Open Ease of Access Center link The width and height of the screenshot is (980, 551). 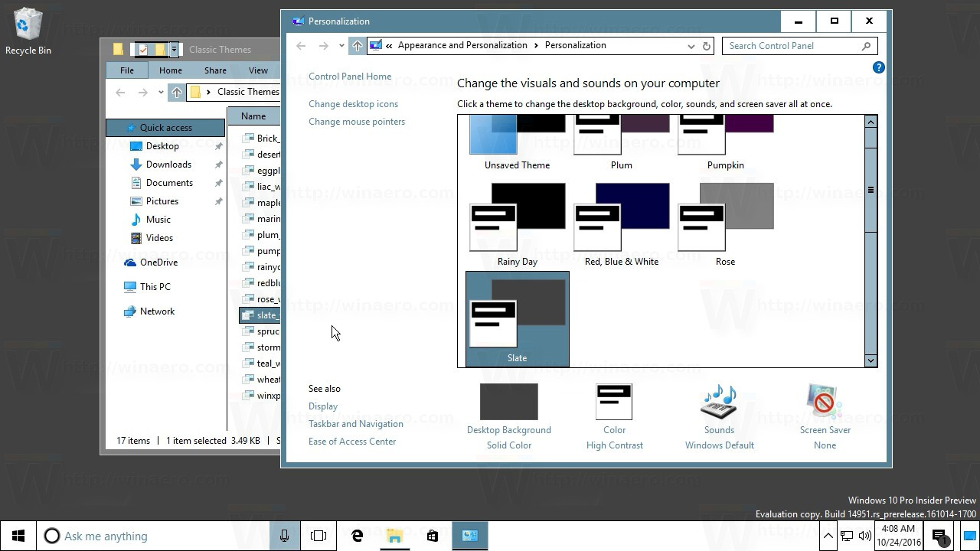(352, 442)
